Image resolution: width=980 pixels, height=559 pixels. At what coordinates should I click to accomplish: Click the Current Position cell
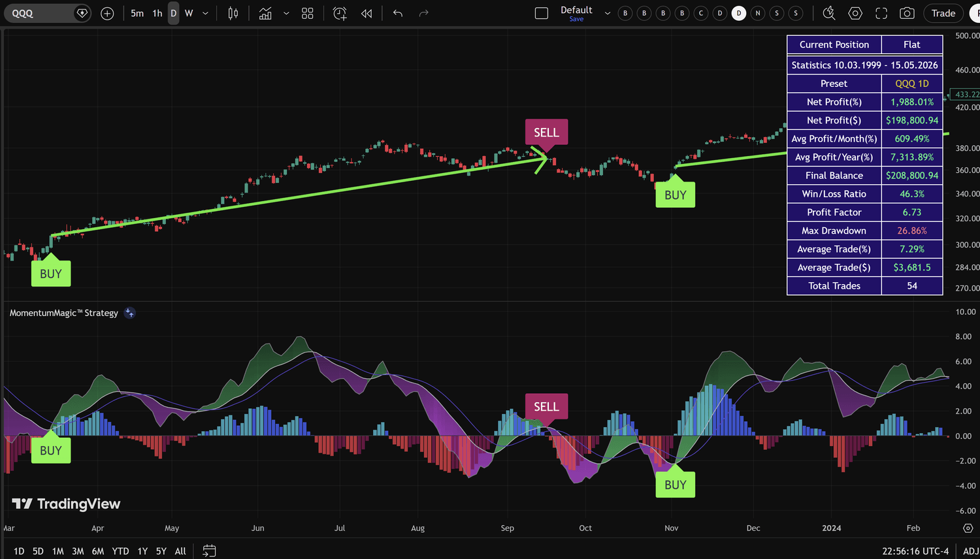(834, 44)
